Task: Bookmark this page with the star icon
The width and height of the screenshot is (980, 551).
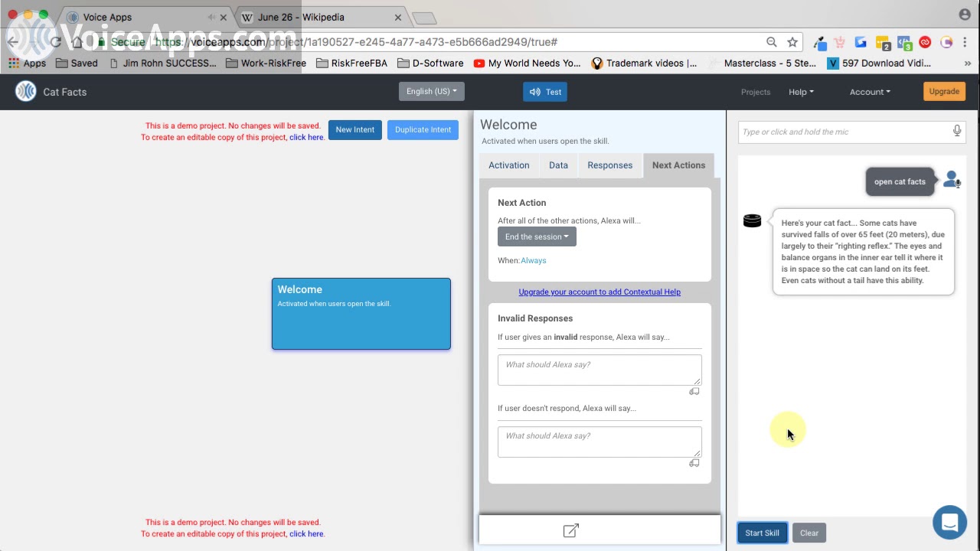Action: tap(792, 42)
